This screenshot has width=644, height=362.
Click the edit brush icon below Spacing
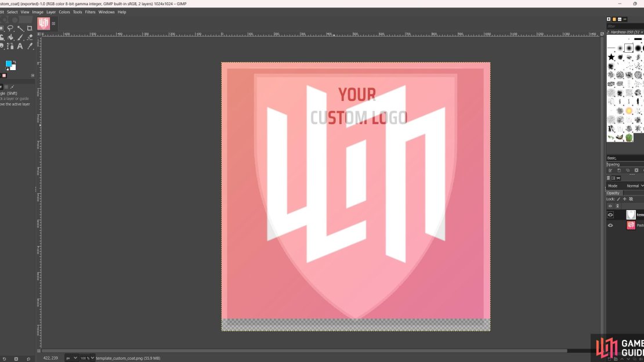coord(610,171)
